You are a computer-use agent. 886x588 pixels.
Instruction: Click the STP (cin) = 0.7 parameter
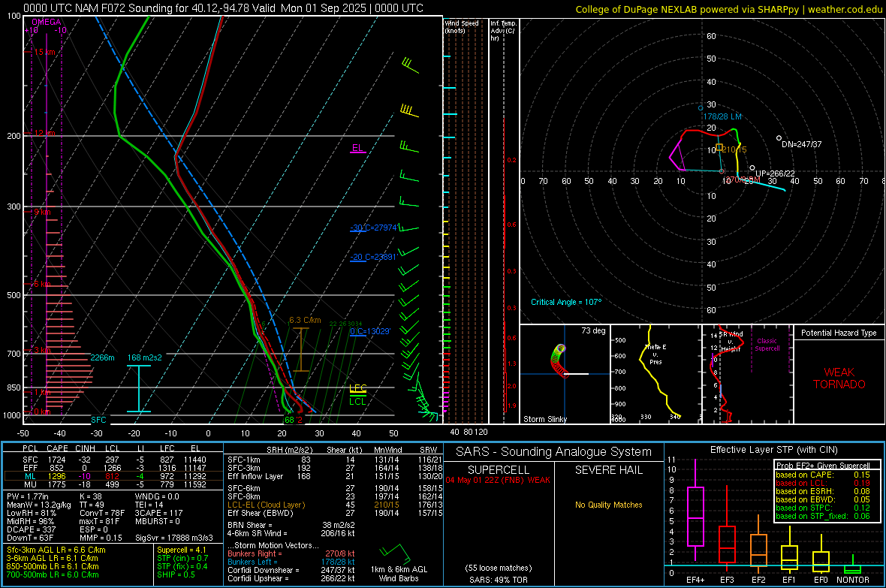pyautogui.click(x=182, y=559)
